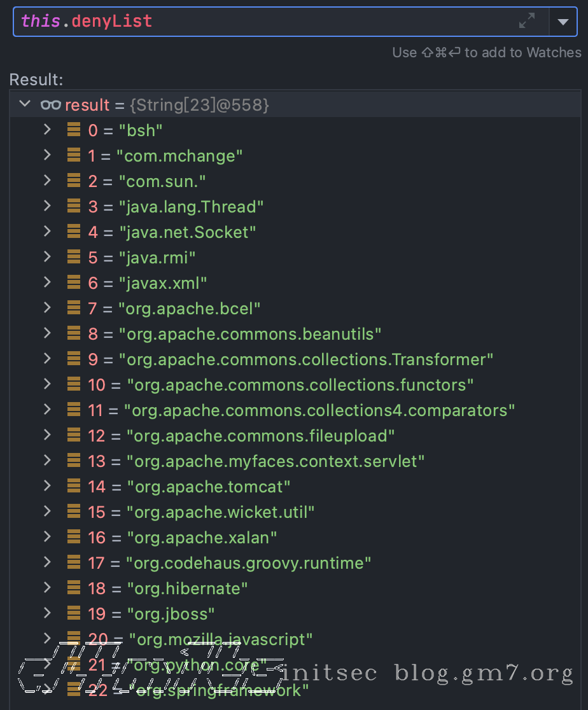Screen dimensions: 588x710
Task: Expand array element 0 "bsh"
Action: pos(46,129)
